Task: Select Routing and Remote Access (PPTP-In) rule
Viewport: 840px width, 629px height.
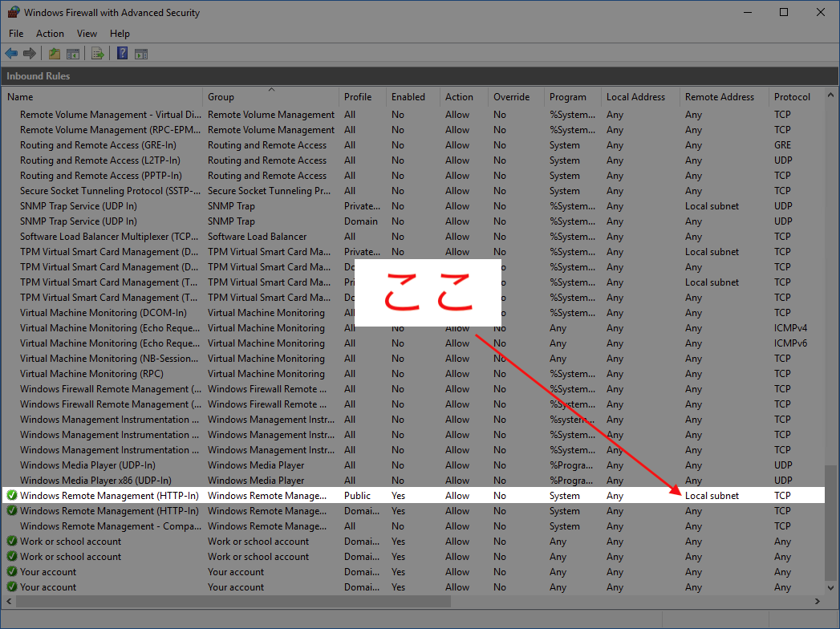Action: pos(412,176)
